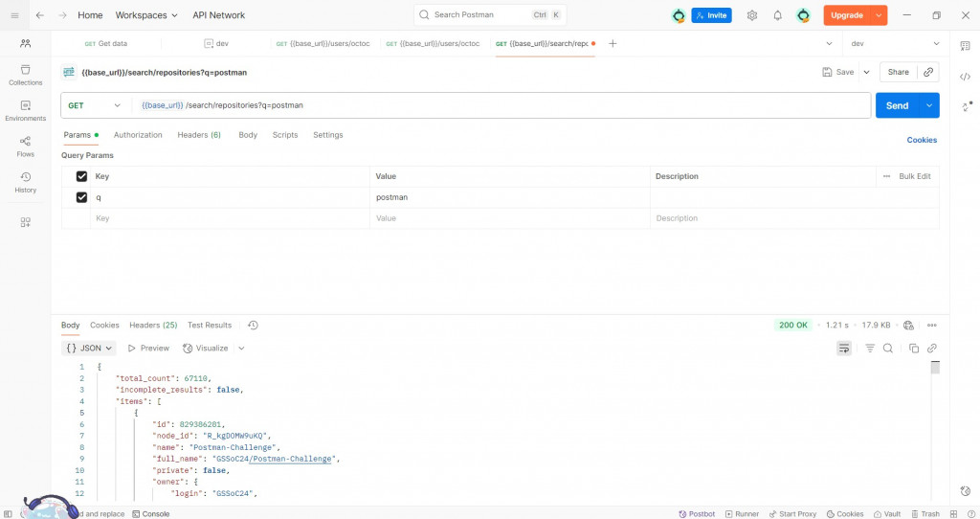The image size is (980, 519).
Task: Open the Settings request tab
Action: (327, 135)
